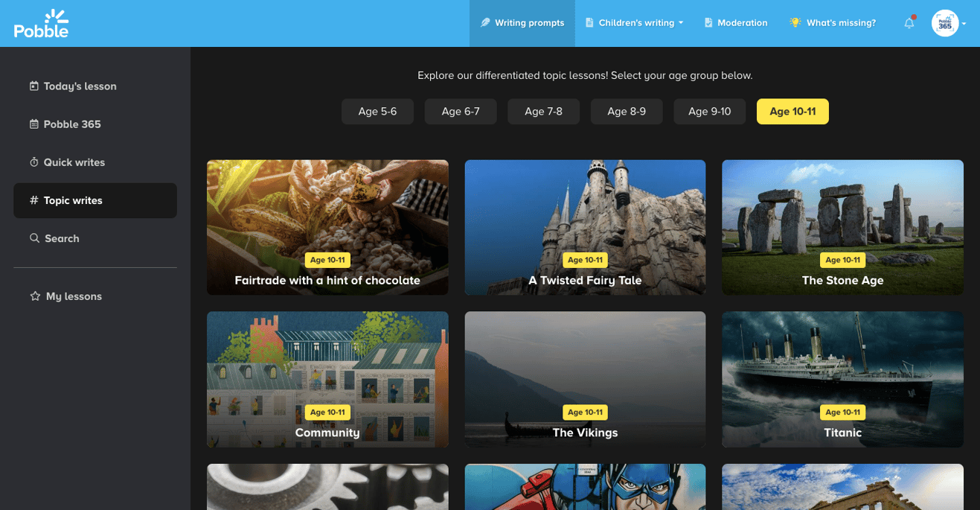Image resolution: width=980 pixels, height=510 pixels.
Task: Expand the Children's writing dropdown
Action: point(635,23)
